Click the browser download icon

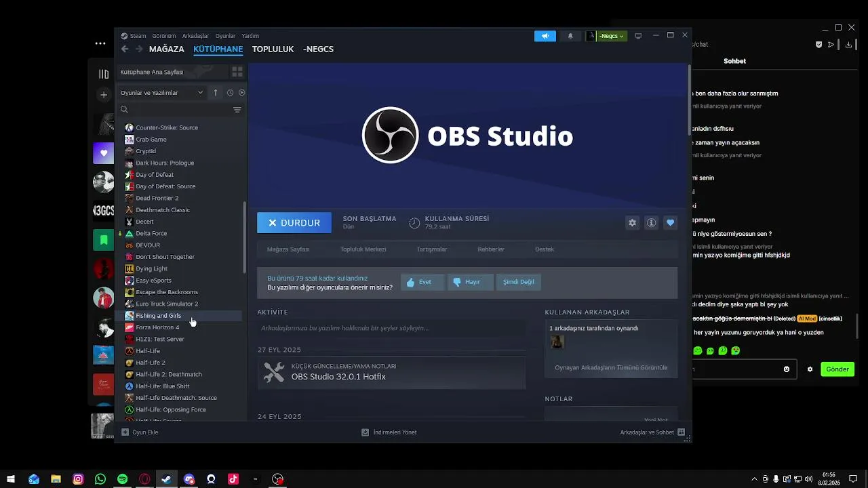tap(848, 45)
